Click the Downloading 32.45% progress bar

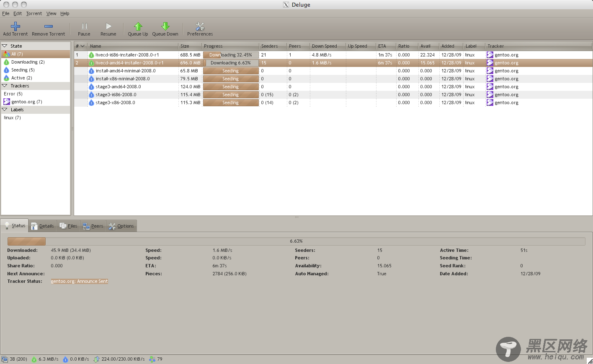231,55
